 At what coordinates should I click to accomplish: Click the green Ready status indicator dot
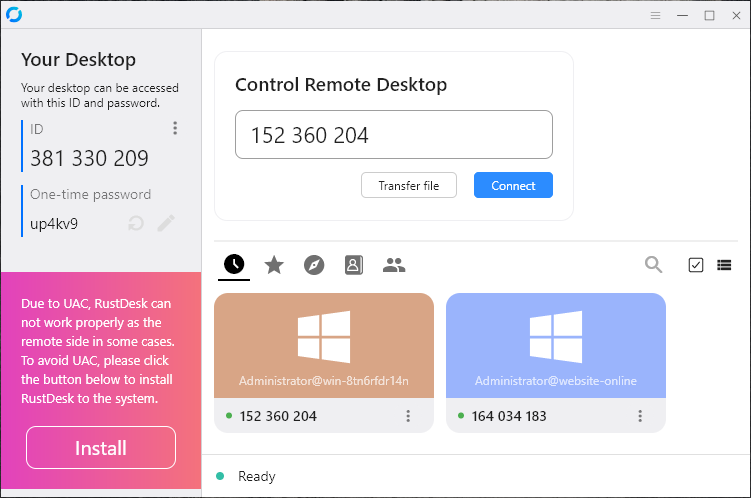click(x=220, y=476)
